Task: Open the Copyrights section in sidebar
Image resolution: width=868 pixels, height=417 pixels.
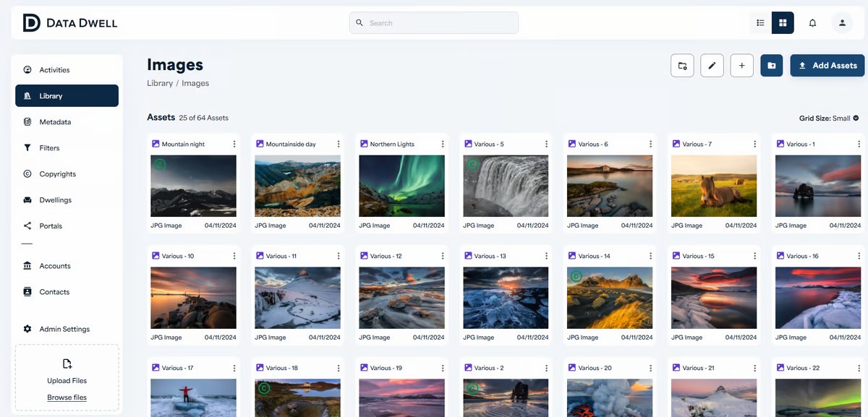Action: point(56,173)
